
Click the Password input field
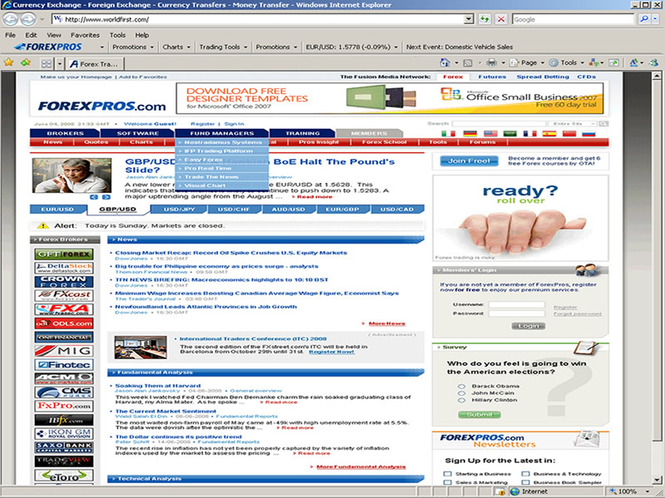pyautogui.click(x=517, y=313)
